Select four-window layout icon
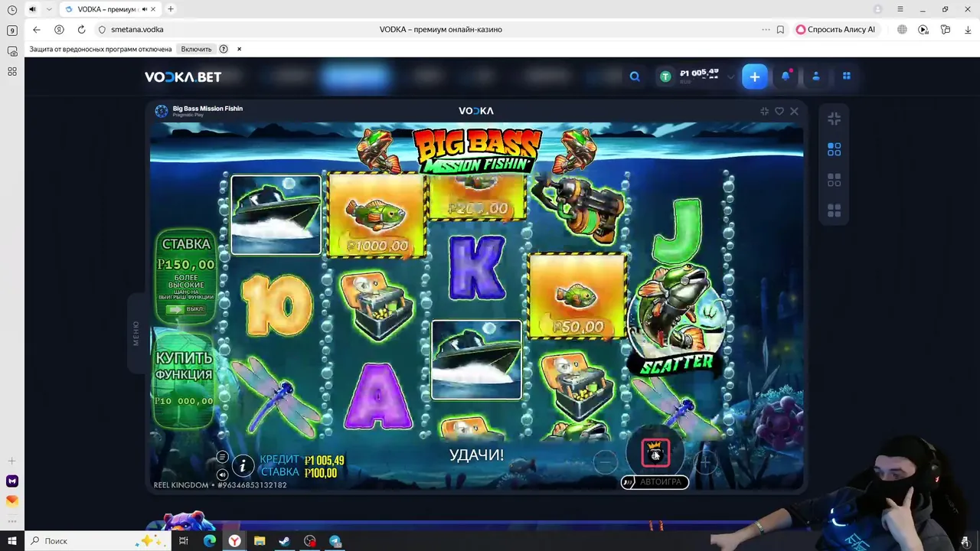Image resolution: width=980 pixels, height=551 pixels. pyautogui.click(x=834, y=210)
